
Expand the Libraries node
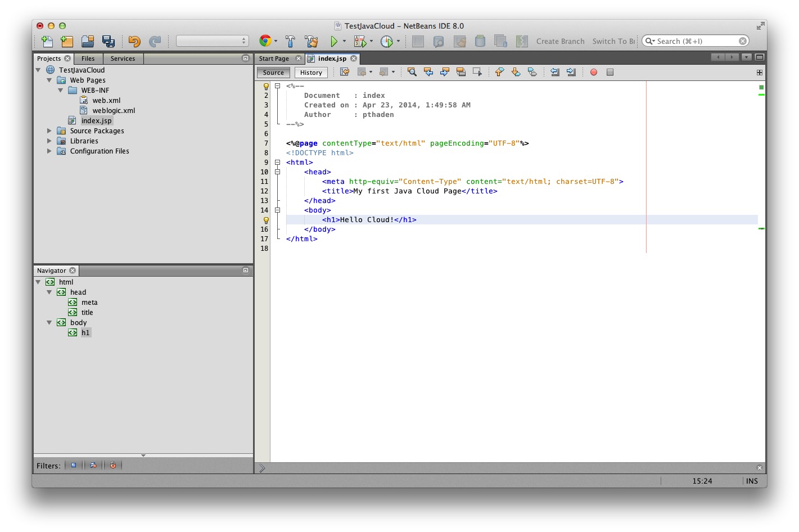pyautogui.click(x=49, y=141)
